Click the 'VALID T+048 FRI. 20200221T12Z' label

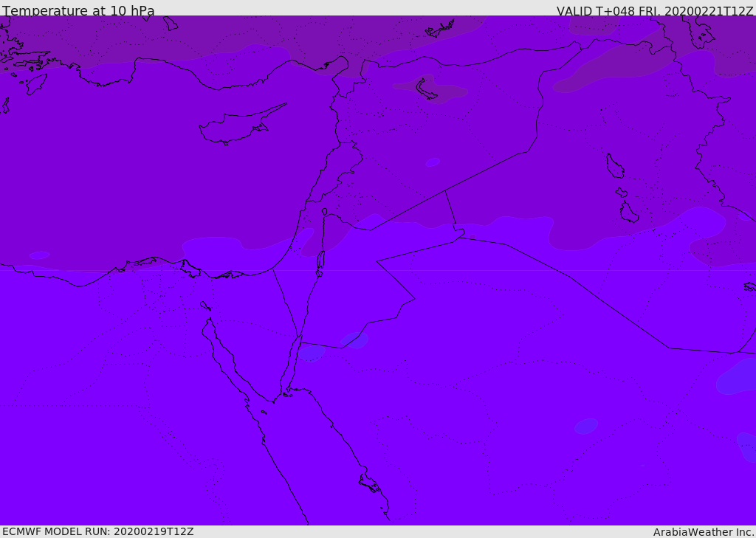click(655, 10)
